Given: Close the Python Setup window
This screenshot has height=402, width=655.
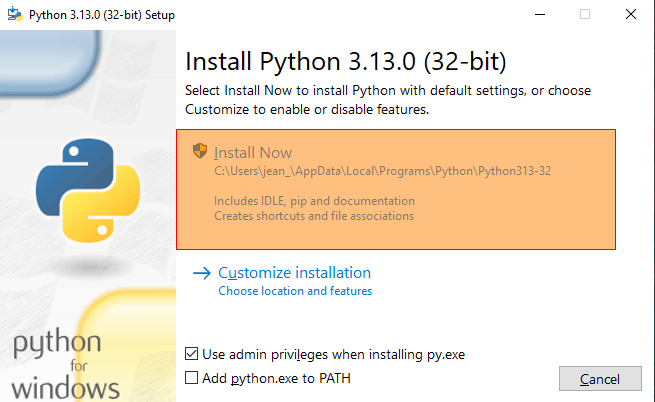Looking at the screenshot, I should tap(630, 14).
